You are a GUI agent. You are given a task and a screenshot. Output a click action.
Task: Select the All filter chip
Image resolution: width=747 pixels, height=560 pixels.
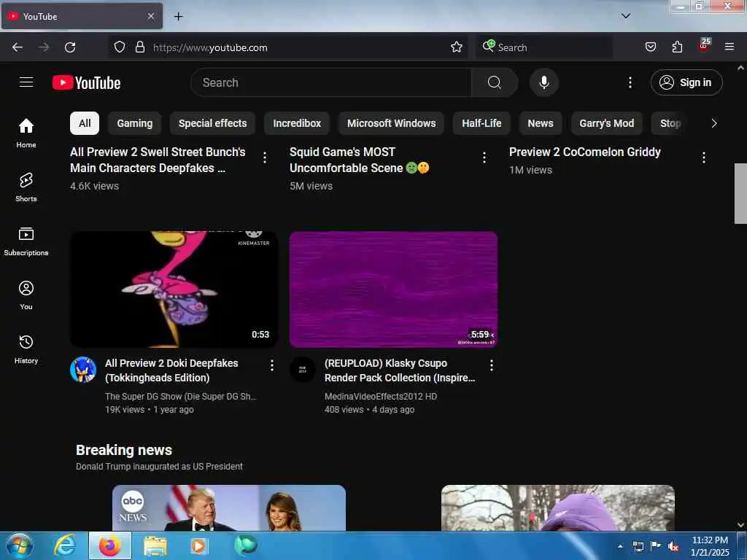(85, 123)
